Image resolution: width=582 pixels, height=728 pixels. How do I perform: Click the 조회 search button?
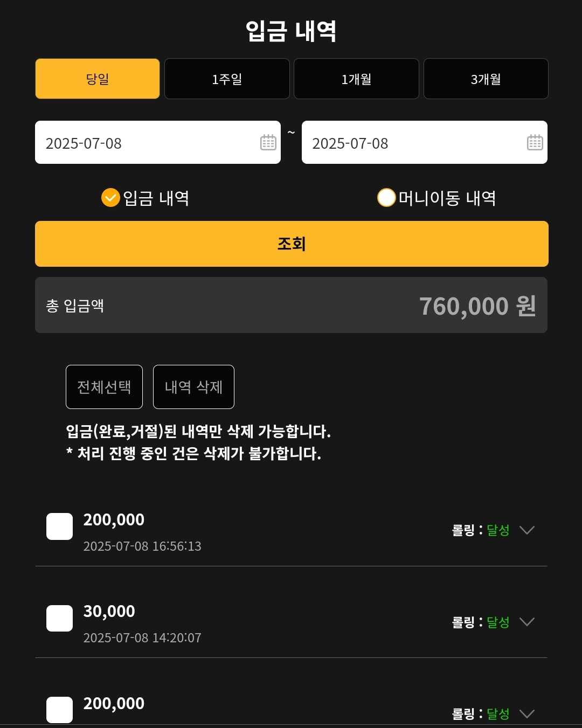[292, 244]
